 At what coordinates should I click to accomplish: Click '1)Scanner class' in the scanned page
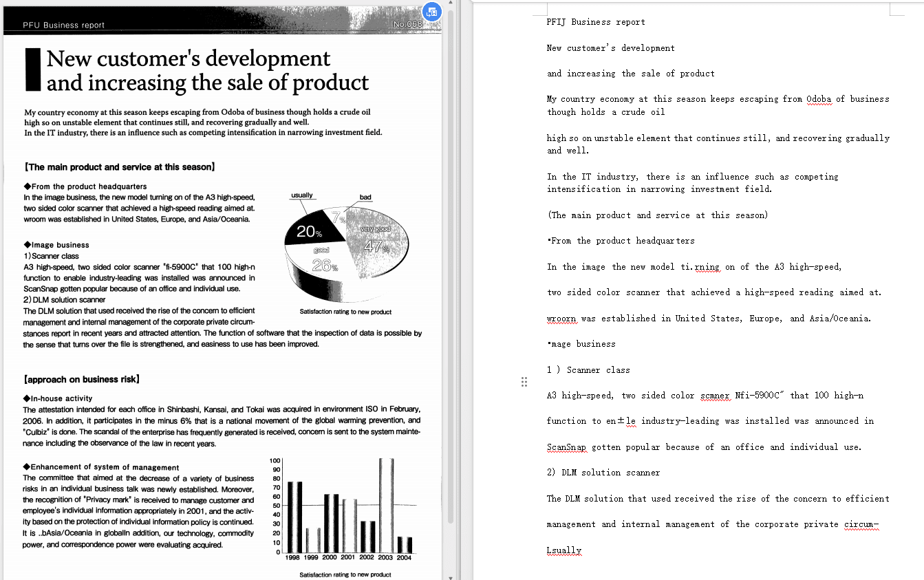(51, 256)
